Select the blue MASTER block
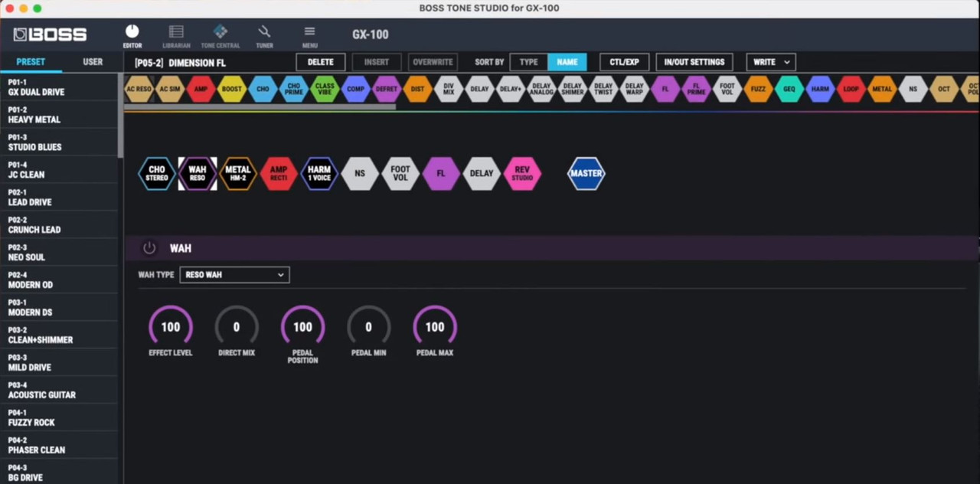 pyautogui.click(x=586, y=174)
